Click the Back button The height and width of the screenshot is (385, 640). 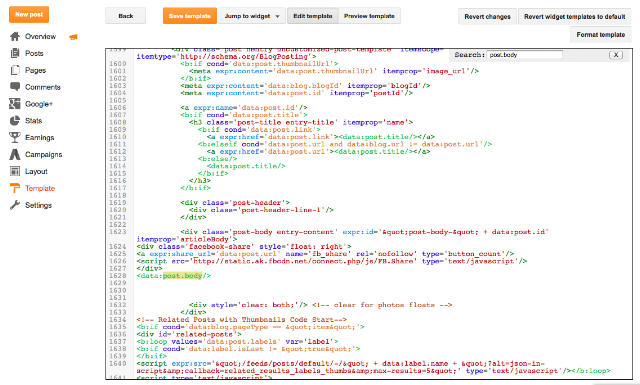[x=126, y=16]
